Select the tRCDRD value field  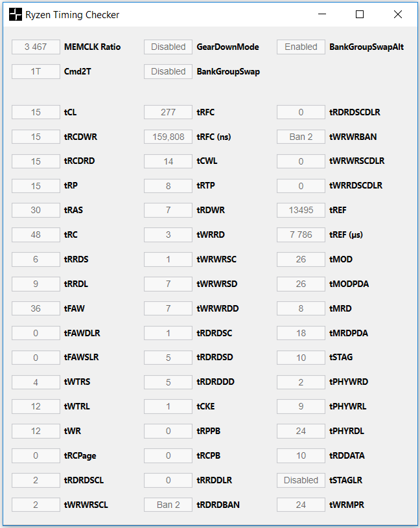36,161
